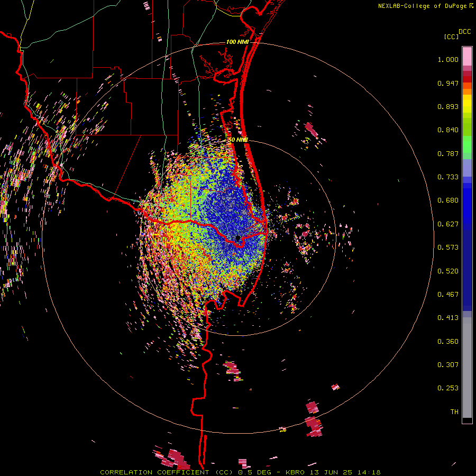Click the Correlation Coefficient KBRO caption at bottom
The image size is (476, 476).
(240, 472)
